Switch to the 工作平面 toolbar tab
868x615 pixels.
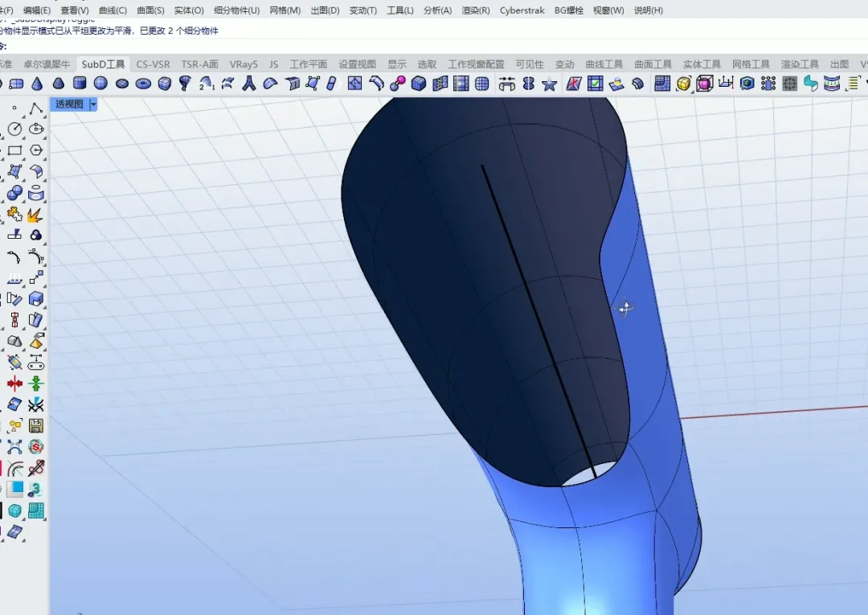click(x=308, y=64)
